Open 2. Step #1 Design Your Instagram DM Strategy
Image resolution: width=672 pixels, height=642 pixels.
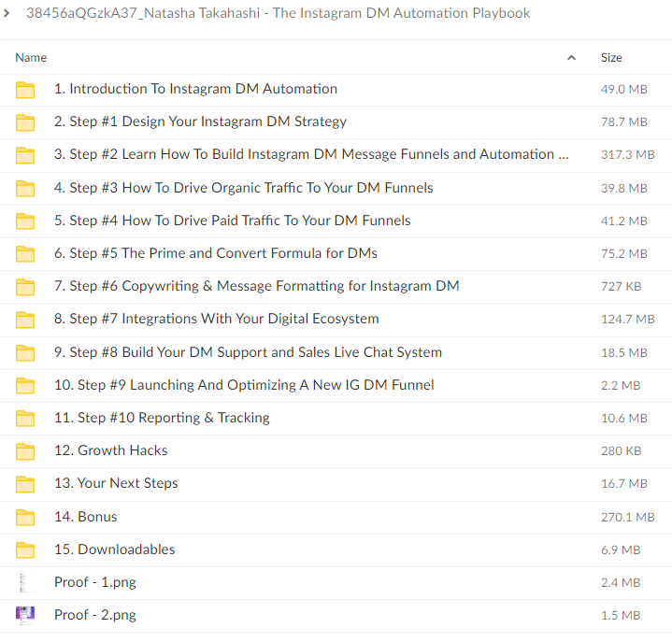click(x=200, y=121)
